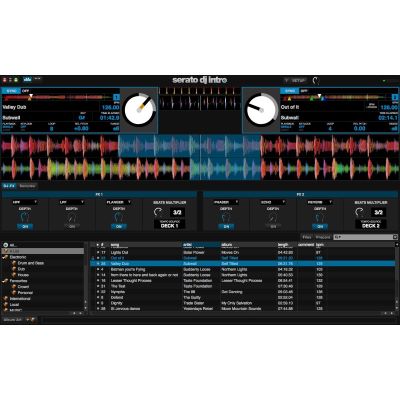The height and width of the screenshot is (400, 400).
Task: Click the FX 1 beats multiplier knob
Action: point(158,212)
